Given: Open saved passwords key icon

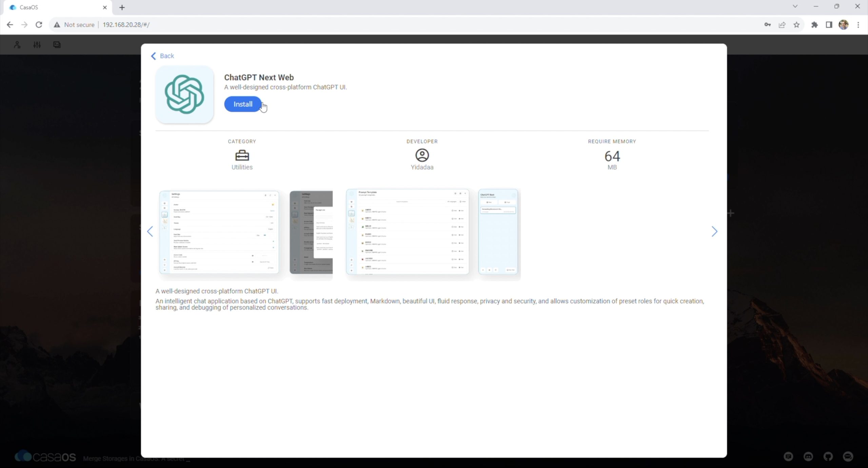Looking at the screenshot, I should [x=767, y=25].
